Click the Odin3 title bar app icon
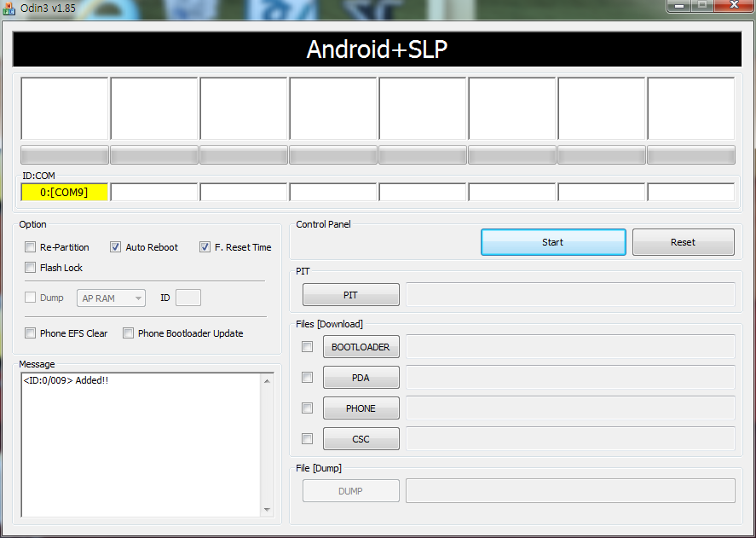 tap(9, 8)
